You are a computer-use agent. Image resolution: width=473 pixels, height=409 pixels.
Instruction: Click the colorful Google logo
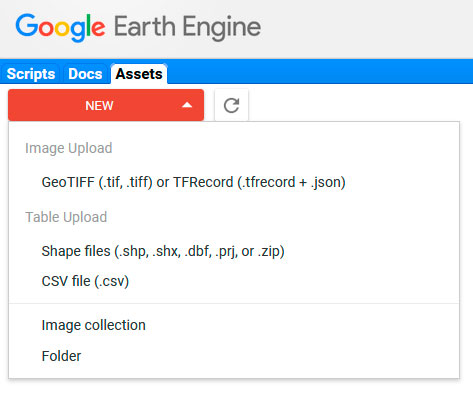(x=60, y=27)
